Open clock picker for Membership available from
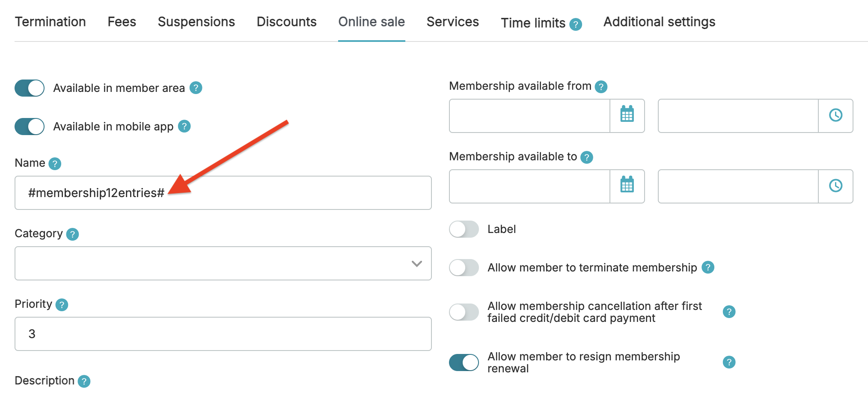 pos(835,115)
